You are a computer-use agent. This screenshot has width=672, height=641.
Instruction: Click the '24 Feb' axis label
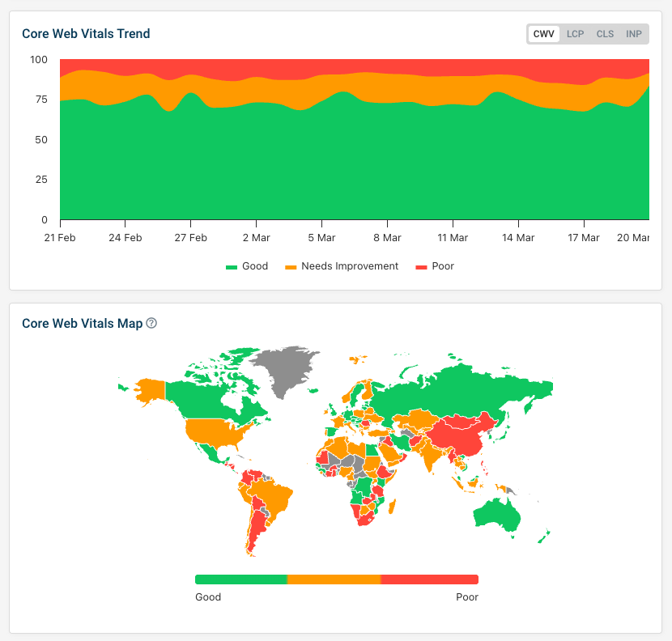pos(125,238)
